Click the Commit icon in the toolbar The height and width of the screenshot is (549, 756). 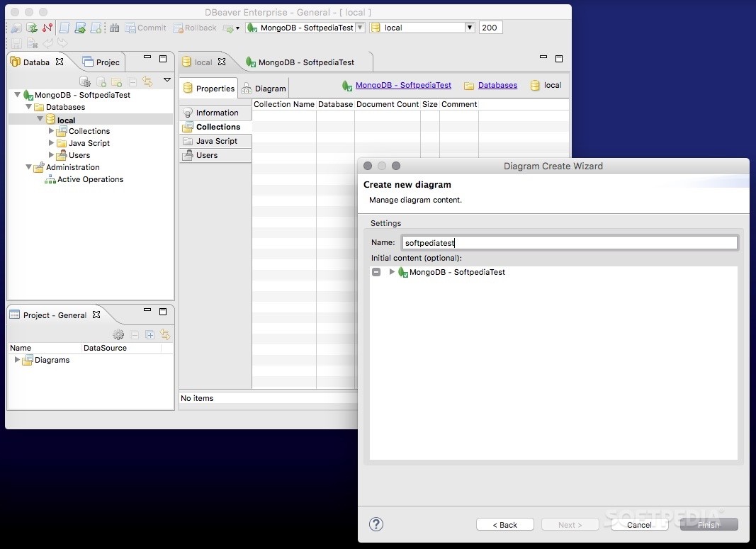pos(131,28)
